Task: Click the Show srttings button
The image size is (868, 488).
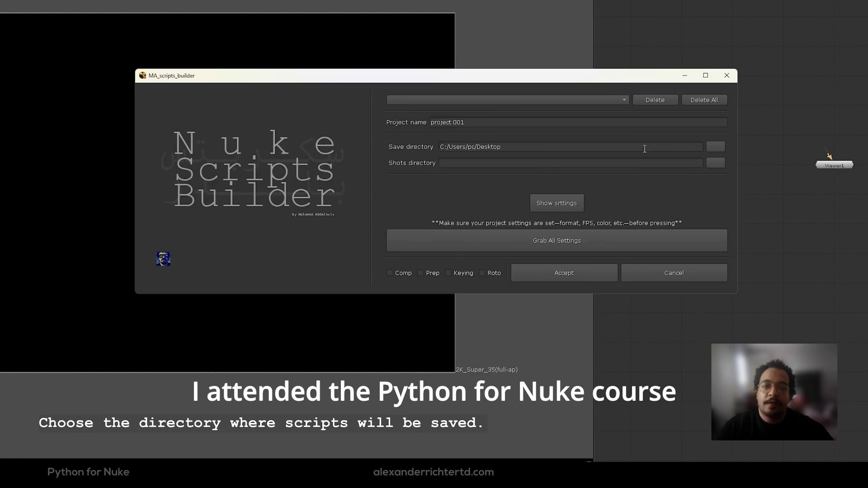Action: coord(557,203)
